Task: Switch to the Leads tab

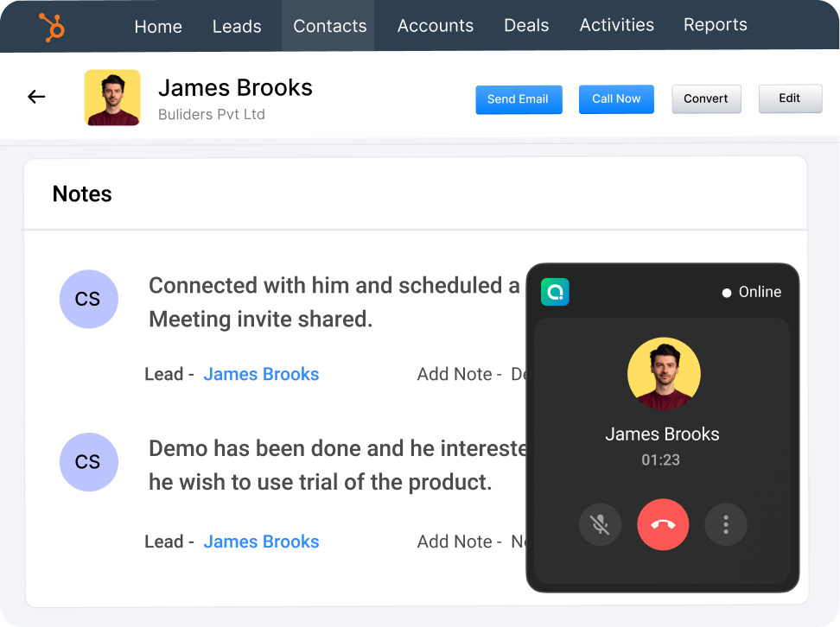Action: tap(237, 26)
